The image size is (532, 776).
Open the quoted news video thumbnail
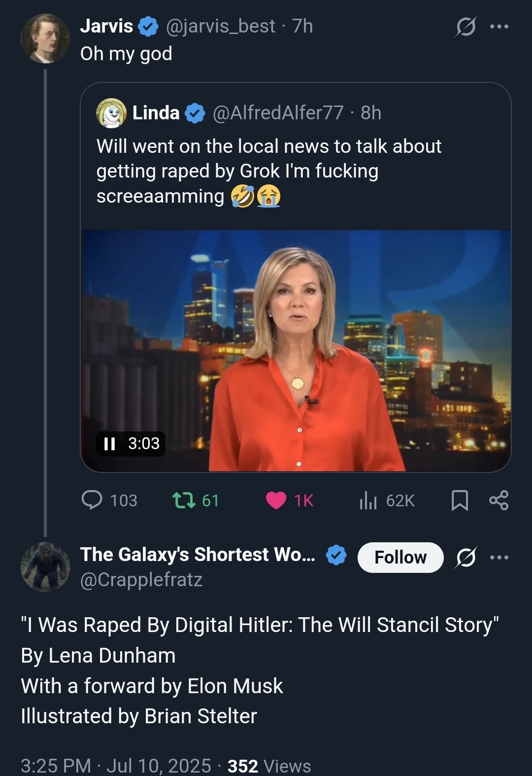tap(296, 351)
